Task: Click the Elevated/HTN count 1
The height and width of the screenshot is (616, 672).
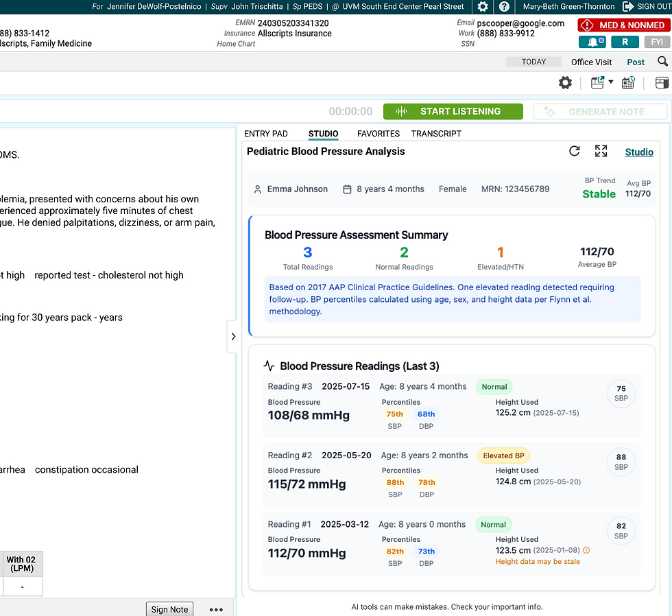Action: click(x=500, y=252)
